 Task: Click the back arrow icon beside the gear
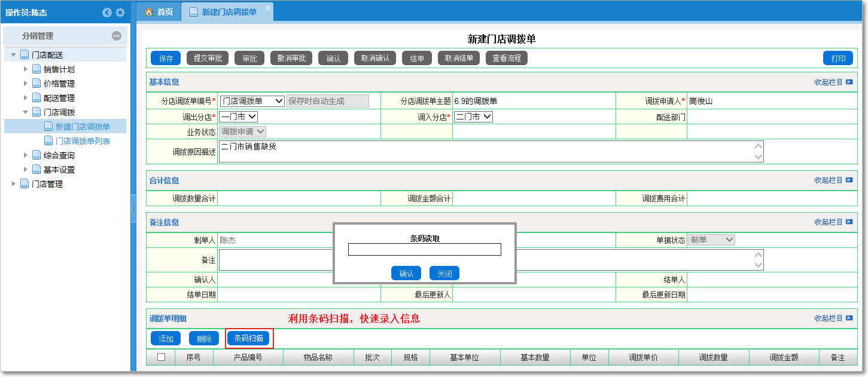(x=107, y=13)
